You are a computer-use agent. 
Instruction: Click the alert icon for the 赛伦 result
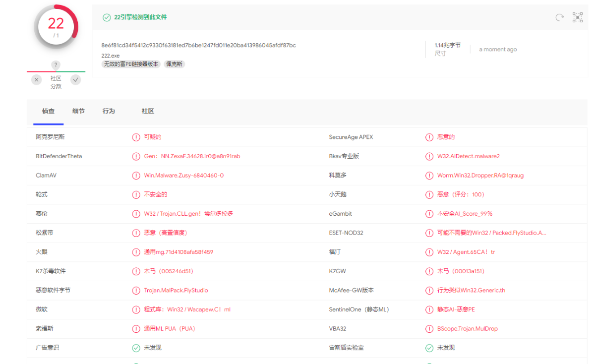136,214
